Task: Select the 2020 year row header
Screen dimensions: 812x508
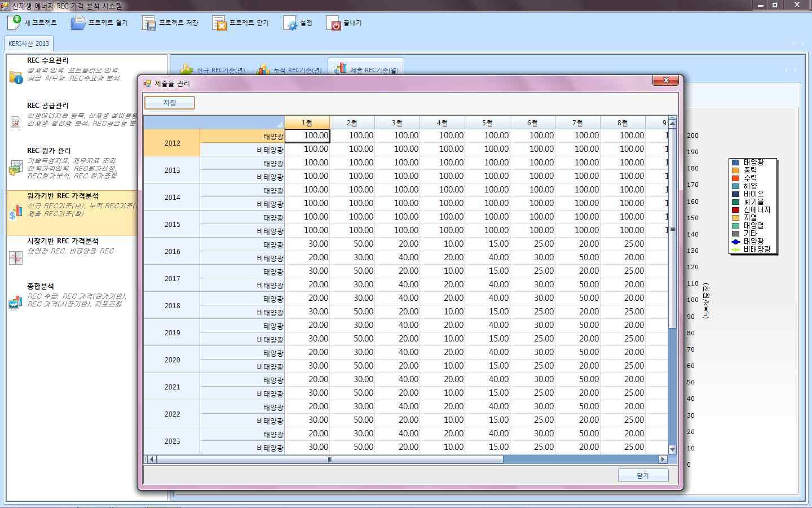Action: click(172, 360)
